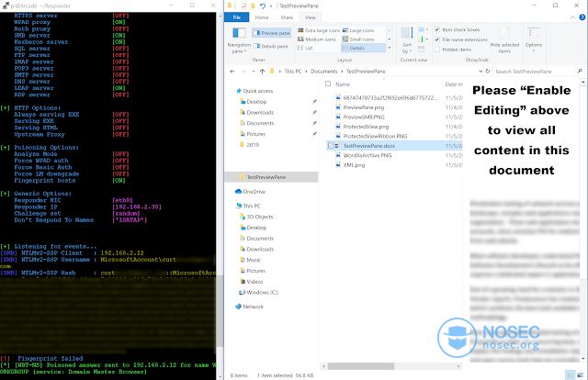Open the 2019 folder in navigation pane

point(253,145)
